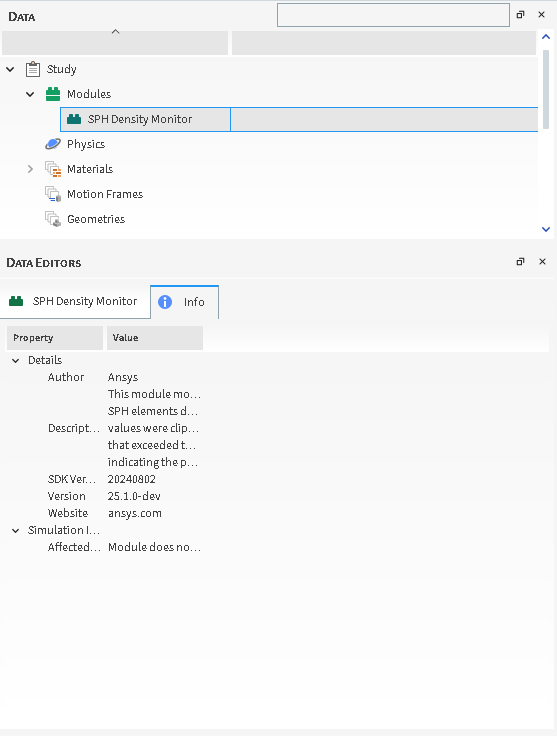Click the Simulation I... group label
This screenshot has width=557, height=736.
[x=64, y=530]
